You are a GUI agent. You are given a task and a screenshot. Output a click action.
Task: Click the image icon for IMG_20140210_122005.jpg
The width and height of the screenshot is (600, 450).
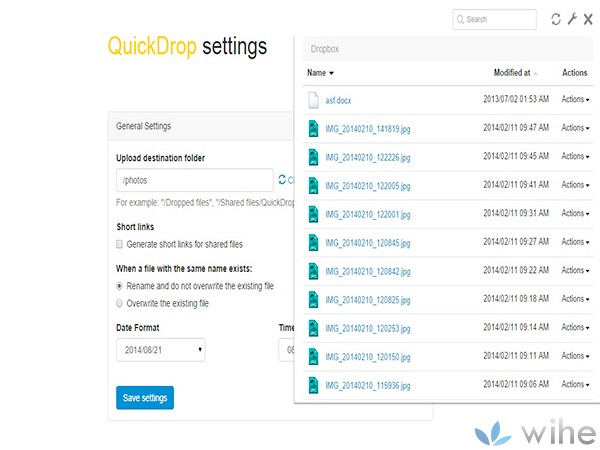313,186
